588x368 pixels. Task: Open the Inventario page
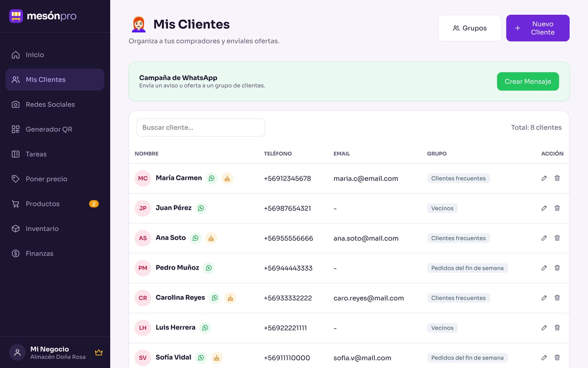tap(55, 229)
